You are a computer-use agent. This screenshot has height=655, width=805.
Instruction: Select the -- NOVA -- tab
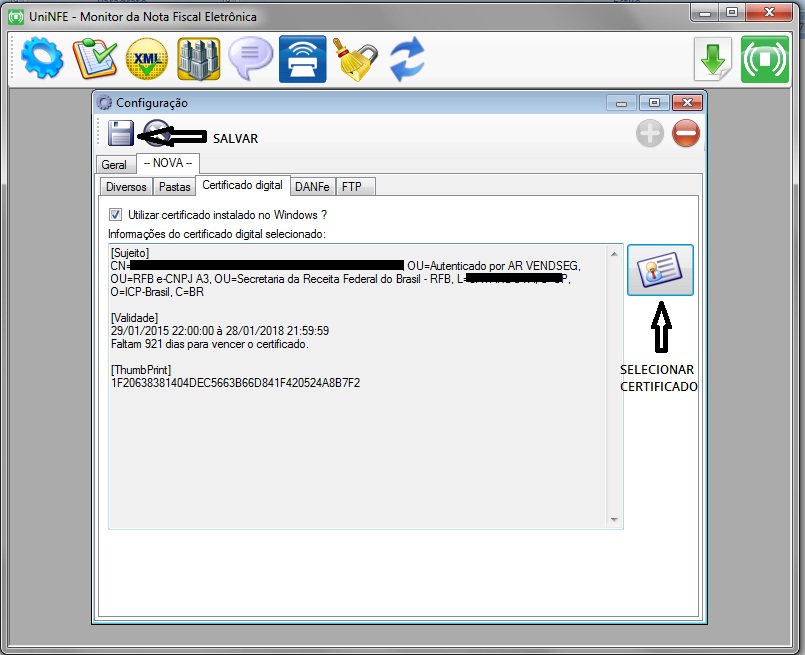[168, 163]
